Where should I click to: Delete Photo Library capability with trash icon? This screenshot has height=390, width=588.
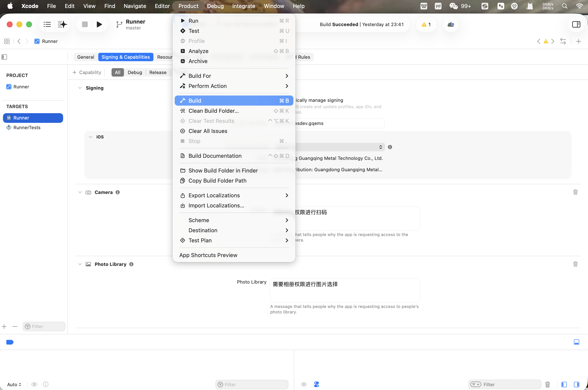pyautogui.click(x=575, y=264)
